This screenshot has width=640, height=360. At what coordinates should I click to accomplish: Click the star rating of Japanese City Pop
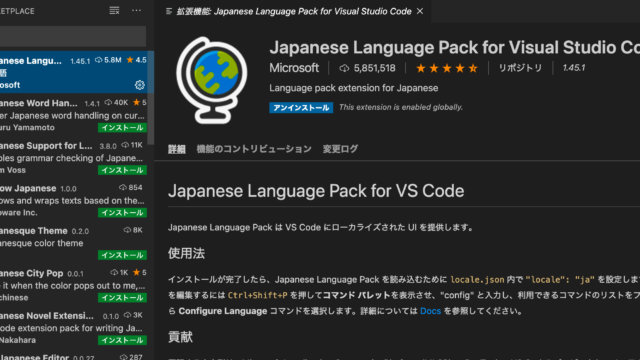(x=139, y=272)
